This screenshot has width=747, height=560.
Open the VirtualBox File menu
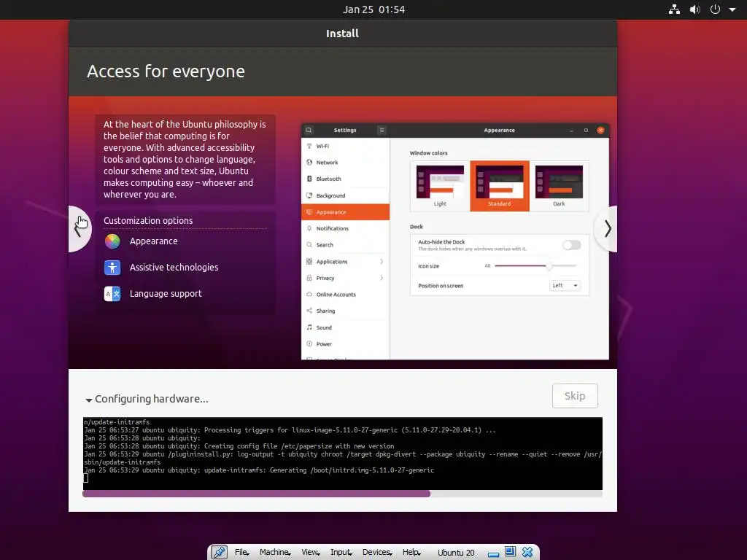pyautogui.click(x=241, y=553)
